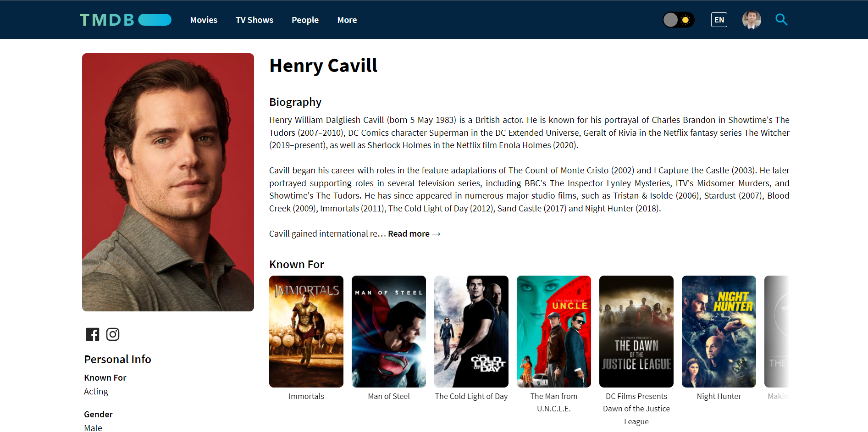
Task: Click the Known For section heading above posters
Action: pos(297,265)
